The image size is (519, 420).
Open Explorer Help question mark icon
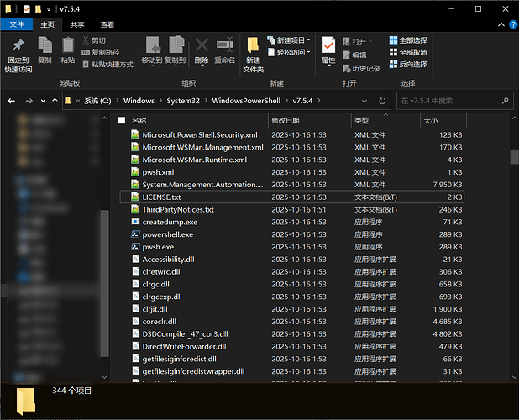pos(513,24)
